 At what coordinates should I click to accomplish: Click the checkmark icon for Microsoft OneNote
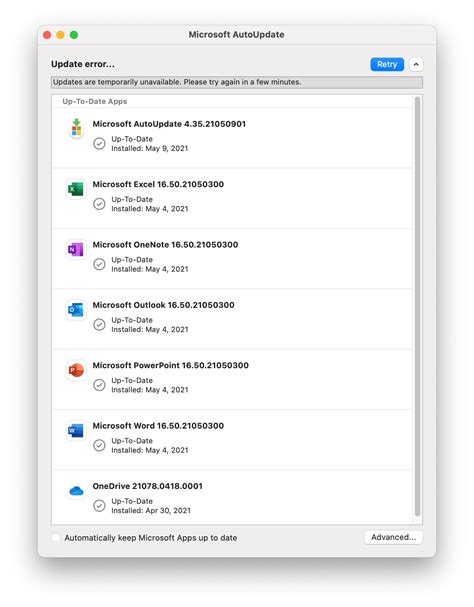99,264
